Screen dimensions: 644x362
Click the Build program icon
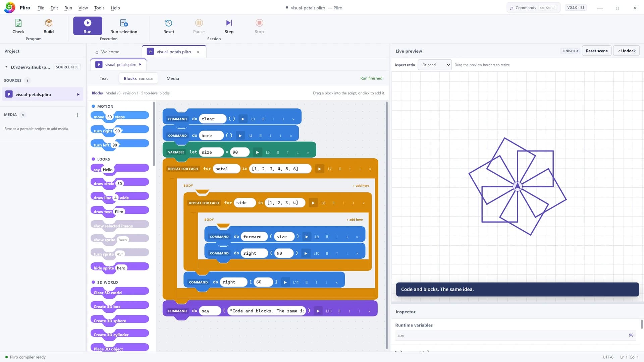pyautogui.click(x=49, y=23)
